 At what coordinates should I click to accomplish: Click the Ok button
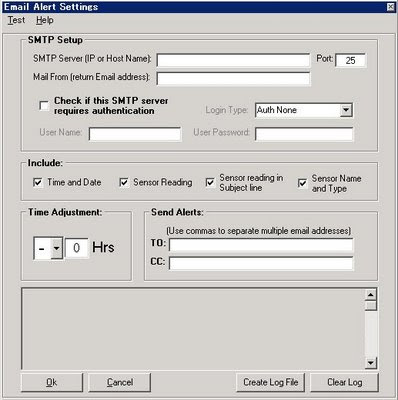coord(52,382)
